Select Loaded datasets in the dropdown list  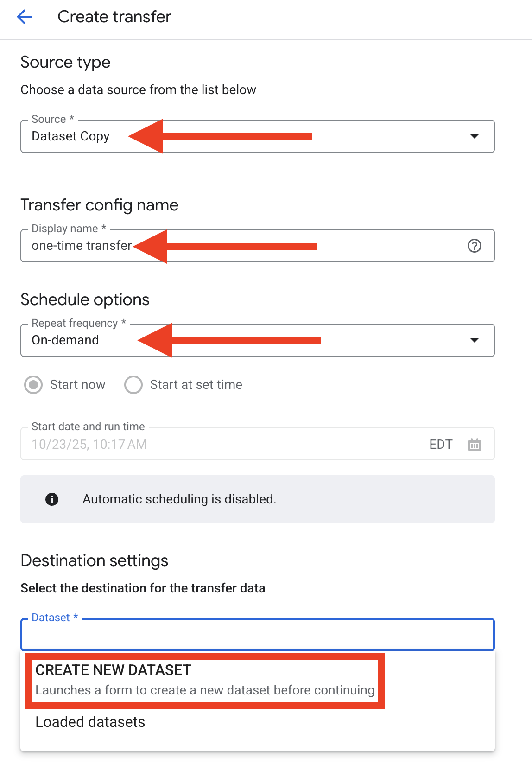90,722
